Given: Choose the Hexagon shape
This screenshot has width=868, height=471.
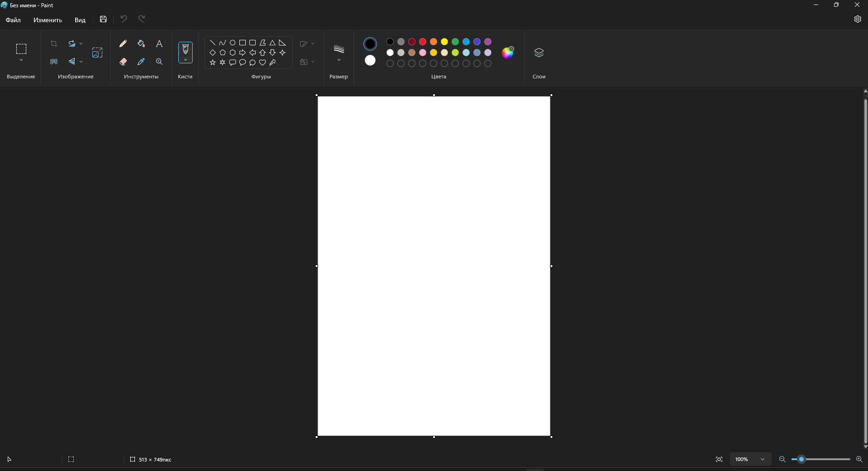Looking at the screenshot, I should tap(233, 53).
